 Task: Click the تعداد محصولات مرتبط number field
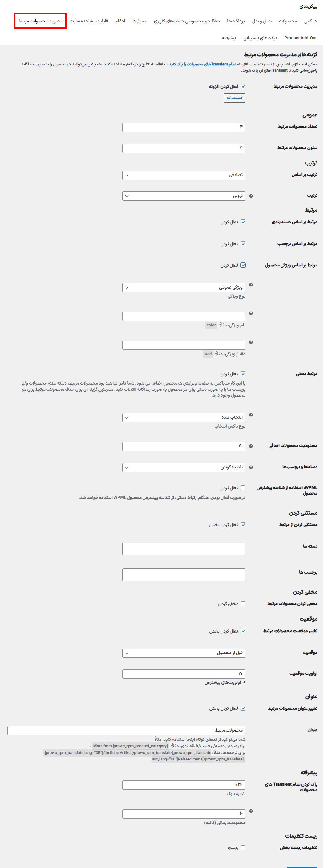click(x=184, y=127)
